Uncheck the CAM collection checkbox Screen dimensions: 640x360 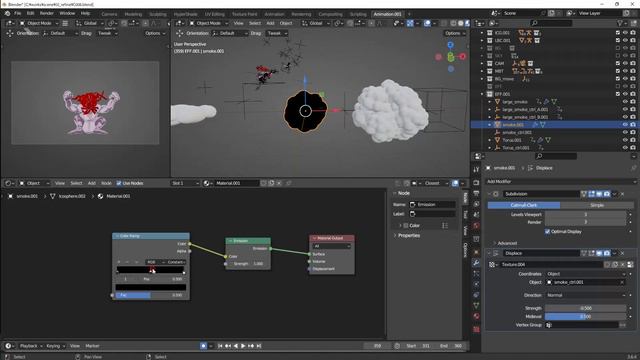tap(618, 64)
